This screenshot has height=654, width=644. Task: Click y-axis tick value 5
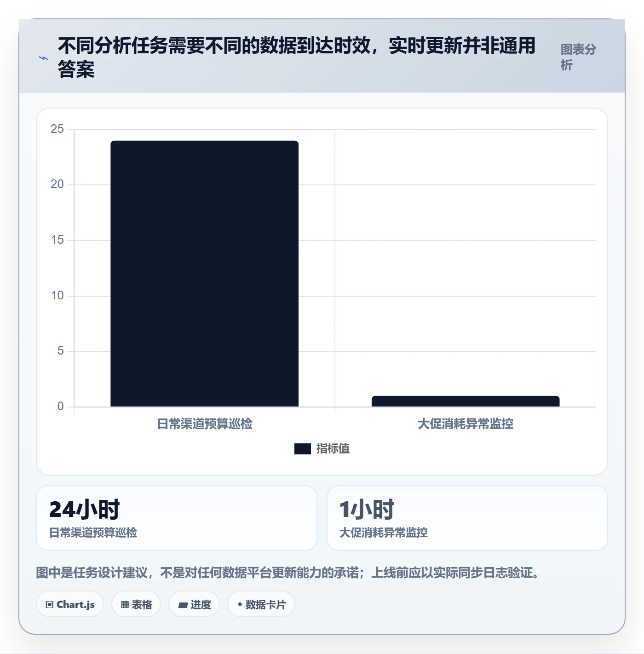click(x=60, y=351)
